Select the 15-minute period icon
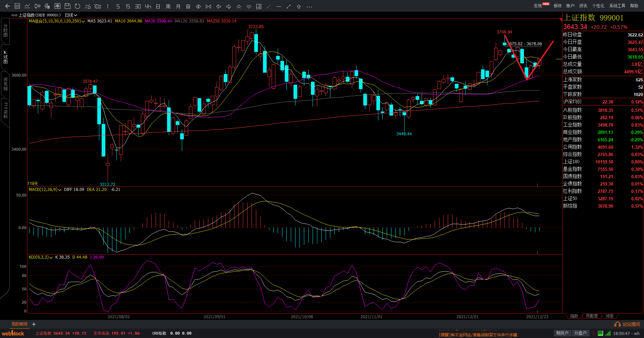Viewport: 644px width, 338px height. pyautogui.click(x=128, y=6)
